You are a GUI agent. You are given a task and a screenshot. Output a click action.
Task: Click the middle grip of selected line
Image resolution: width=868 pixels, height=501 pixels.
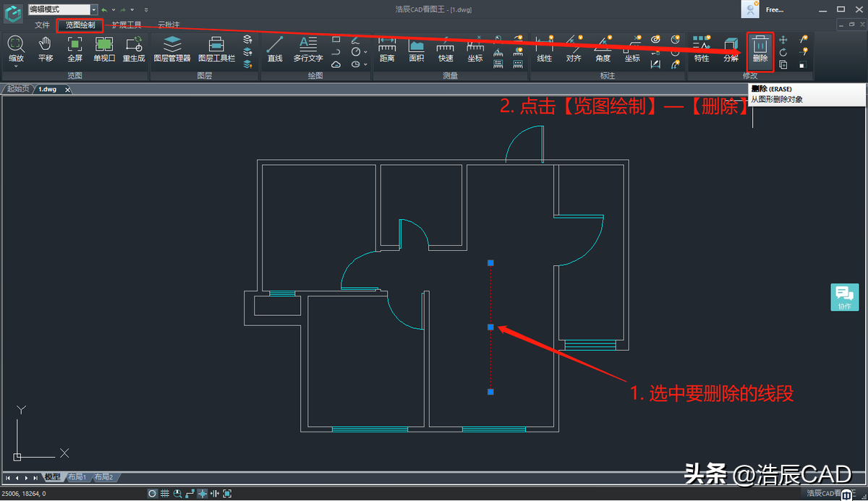coord(490,327)
